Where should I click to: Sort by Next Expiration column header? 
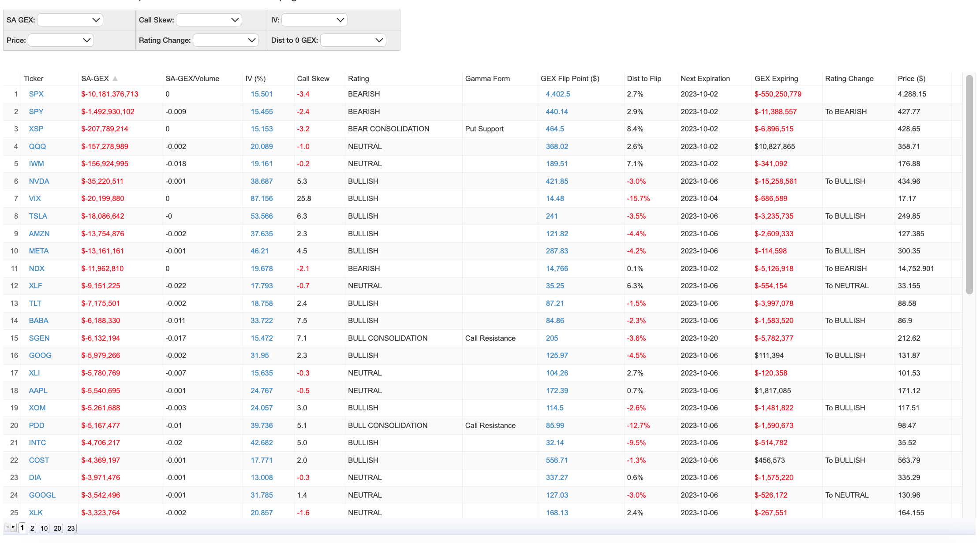(x=705, y=78)
